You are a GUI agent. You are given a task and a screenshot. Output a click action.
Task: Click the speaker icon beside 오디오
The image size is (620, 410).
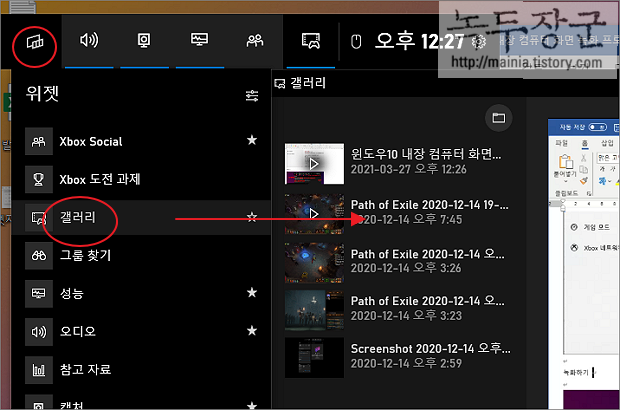click(x=39, y=331)
